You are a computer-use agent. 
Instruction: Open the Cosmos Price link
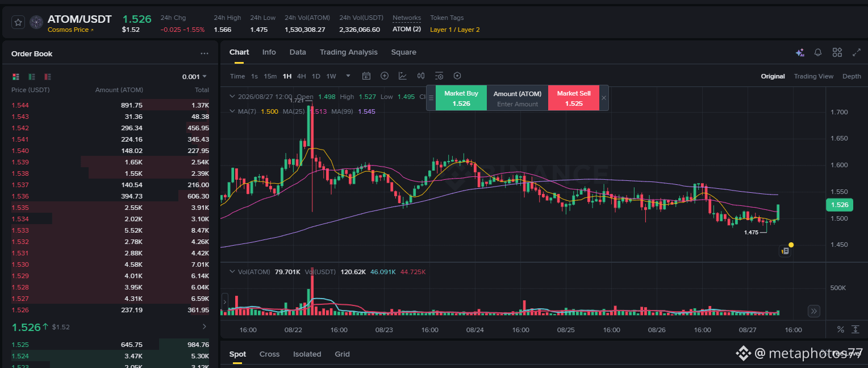70,30
